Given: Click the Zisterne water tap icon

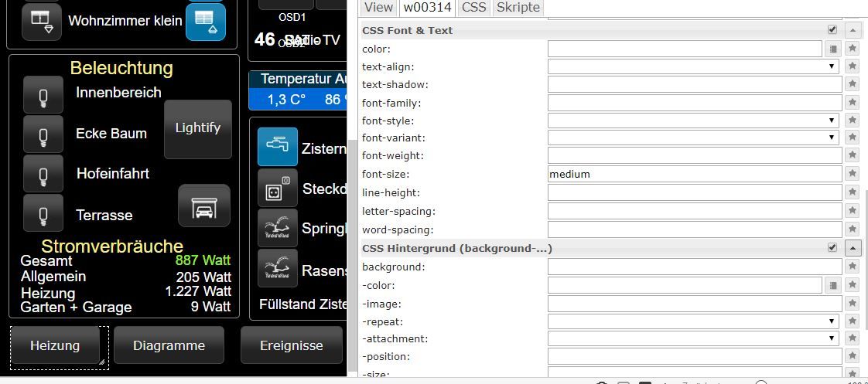Looking at the screenshot, I should pos(277,147).
